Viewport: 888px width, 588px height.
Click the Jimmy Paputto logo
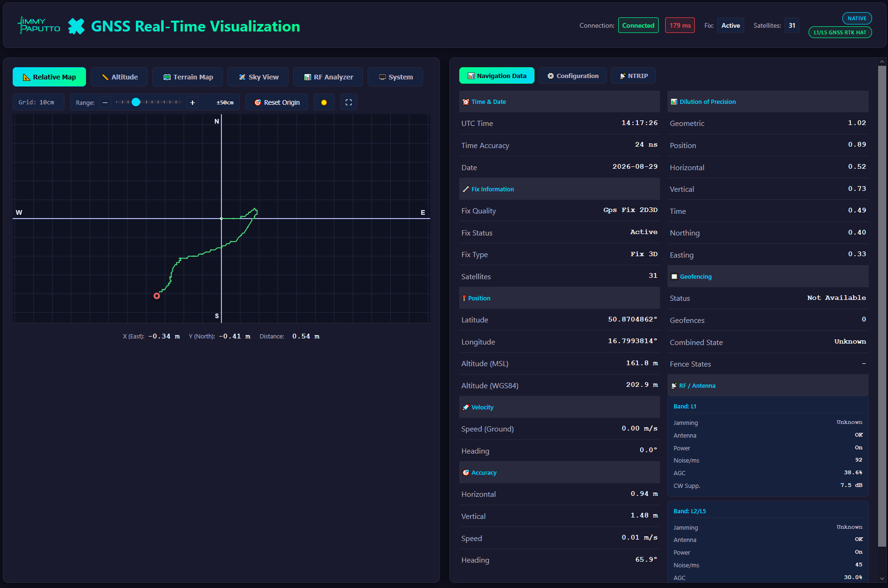coord(39,25)
